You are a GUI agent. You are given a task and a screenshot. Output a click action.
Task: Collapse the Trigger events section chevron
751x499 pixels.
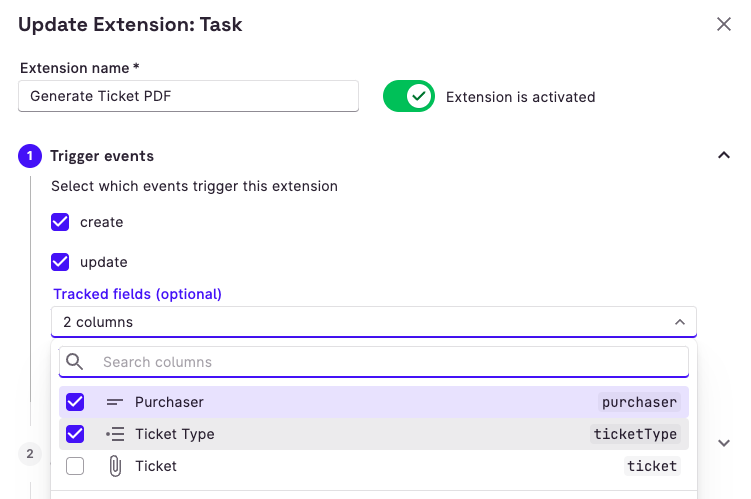724,156
